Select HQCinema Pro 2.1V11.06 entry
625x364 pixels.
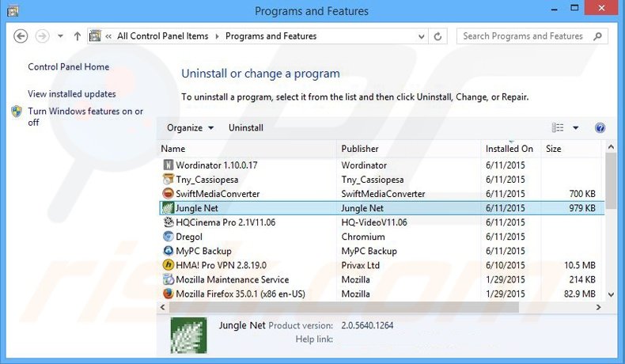[225, 222]
